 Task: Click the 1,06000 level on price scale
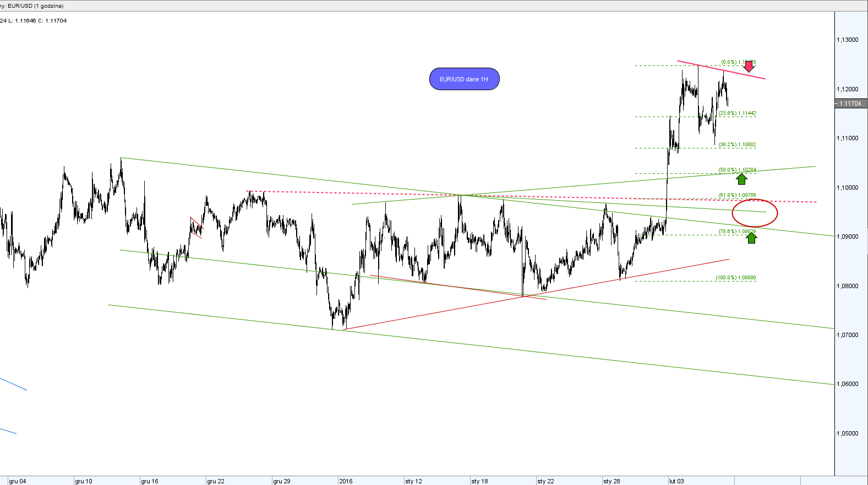point(848,384)
